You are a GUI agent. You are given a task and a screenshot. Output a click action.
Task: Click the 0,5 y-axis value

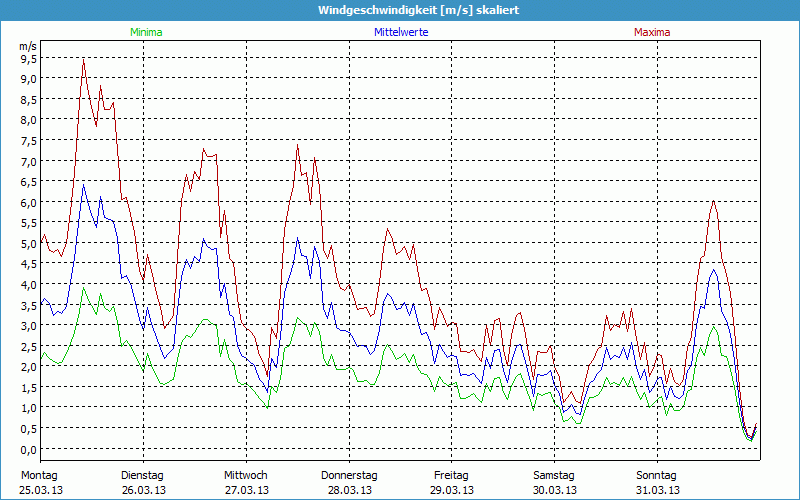[29, 429]
